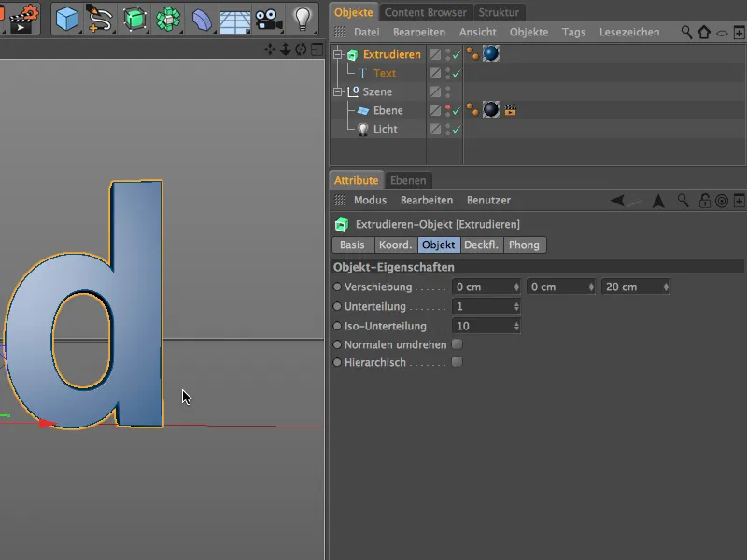Image resolution: width=747 pixels, height=560 pixels.
Task: Add a floor environment object
Action: point(235,21)
